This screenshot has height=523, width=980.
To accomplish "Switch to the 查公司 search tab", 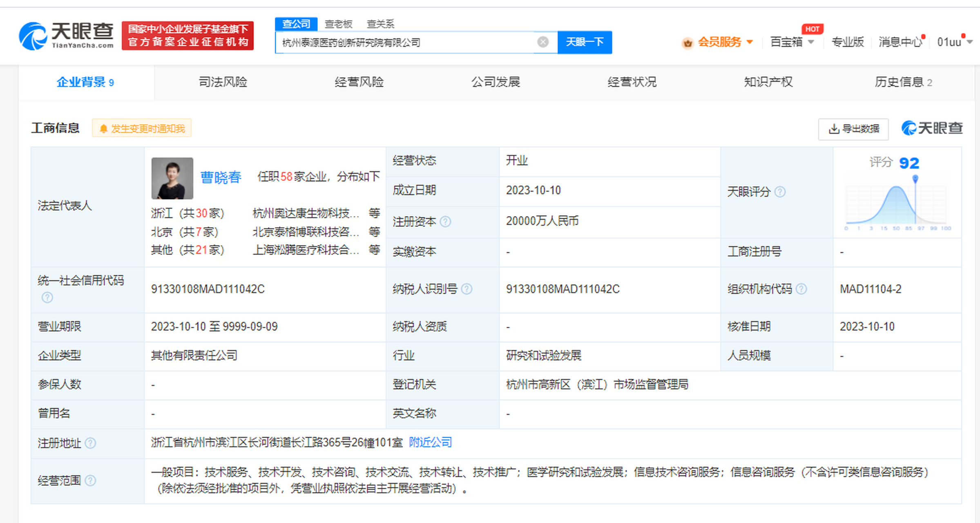I will coord(296,24).
